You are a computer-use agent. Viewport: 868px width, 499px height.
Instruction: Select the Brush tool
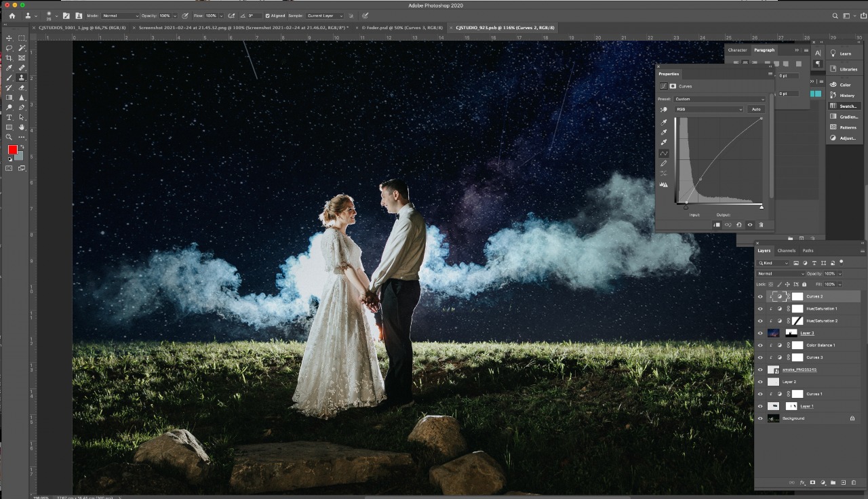point(9,78)
